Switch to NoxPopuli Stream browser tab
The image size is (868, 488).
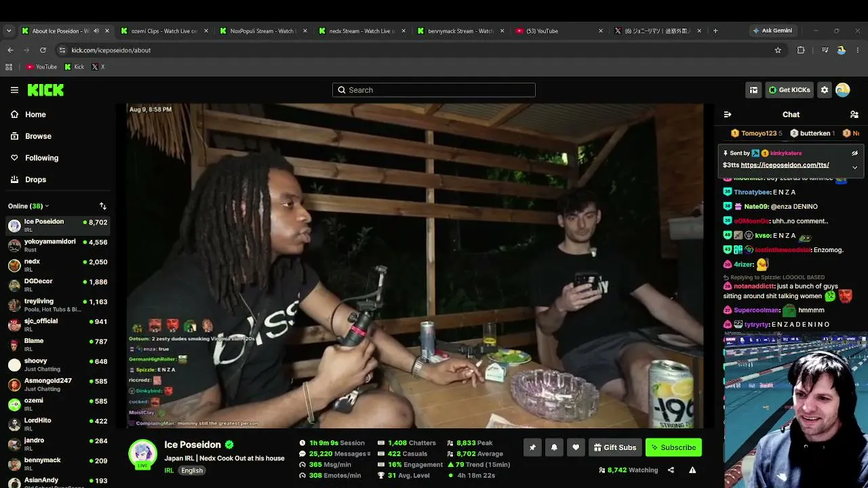pos(262,30)
